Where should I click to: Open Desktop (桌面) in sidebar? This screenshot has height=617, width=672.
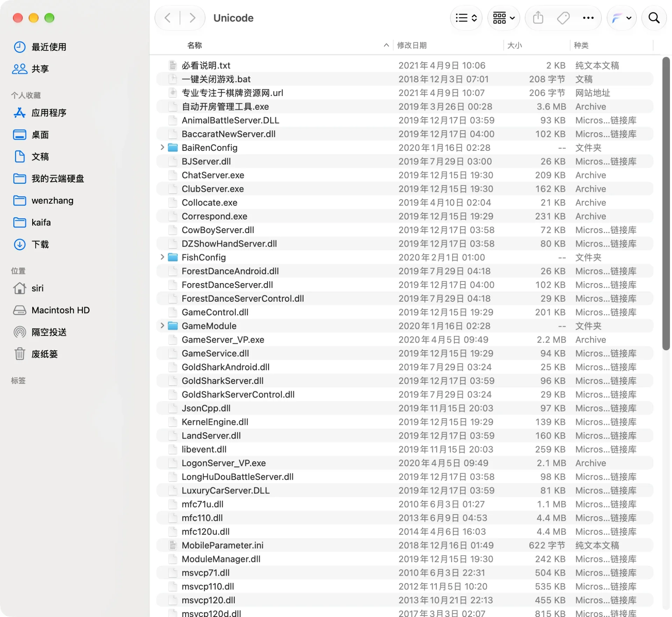click(x=40, y=135)
